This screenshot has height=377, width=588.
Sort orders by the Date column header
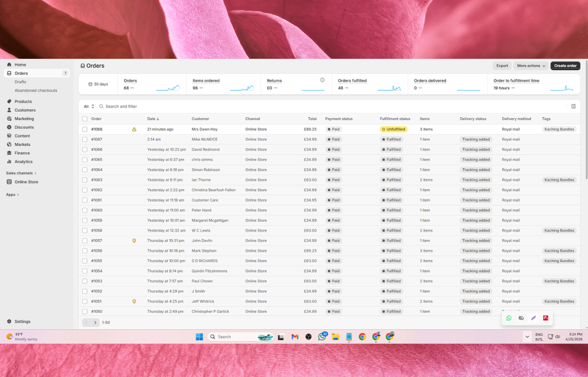(x=153, y=119)
